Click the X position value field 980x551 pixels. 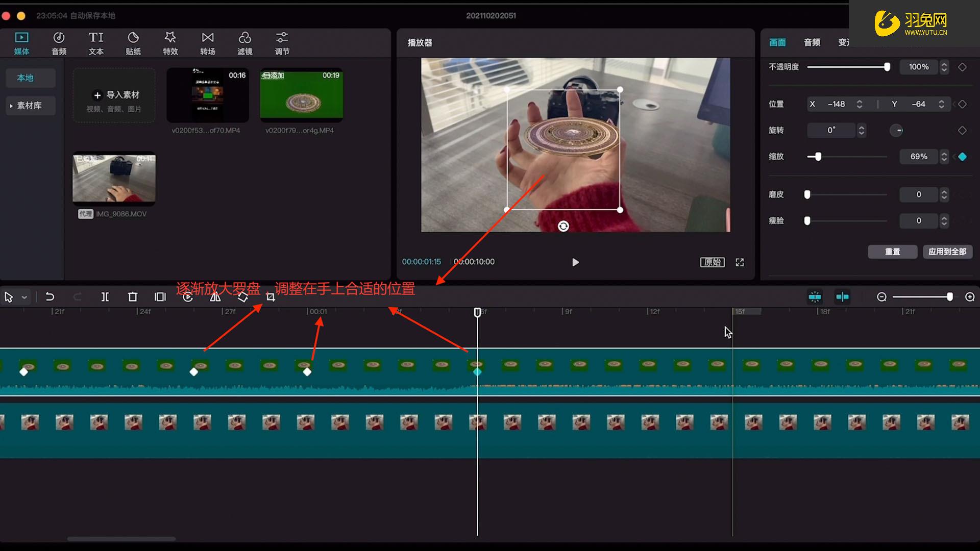[836, 104]
